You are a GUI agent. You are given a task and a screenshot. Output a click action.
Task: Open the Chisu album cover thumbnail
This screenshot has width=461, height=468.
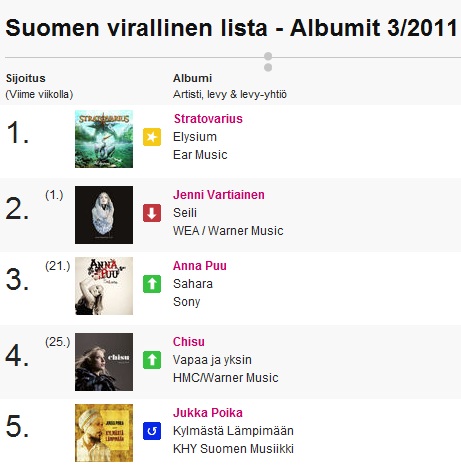104,362
